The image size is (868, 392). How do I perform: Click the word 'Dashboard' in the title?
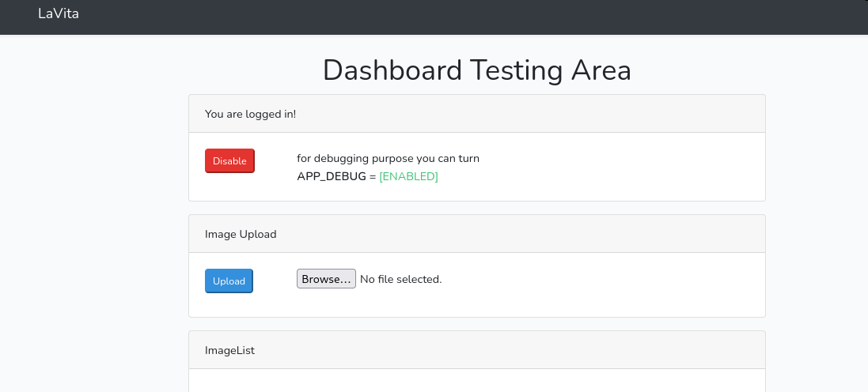tap(392, 70)
